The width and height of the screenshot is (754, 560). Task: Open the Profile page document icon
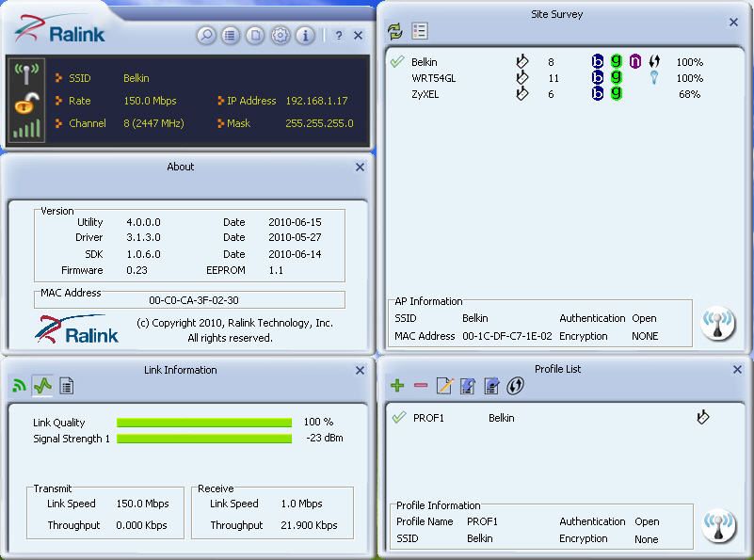pos(254,35)
